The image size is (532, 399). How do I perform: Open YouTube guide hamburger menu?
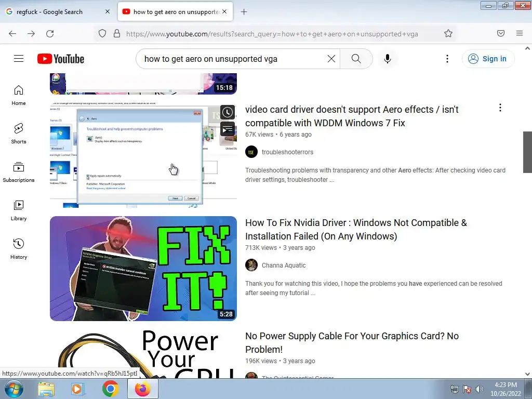pos(19,59)
